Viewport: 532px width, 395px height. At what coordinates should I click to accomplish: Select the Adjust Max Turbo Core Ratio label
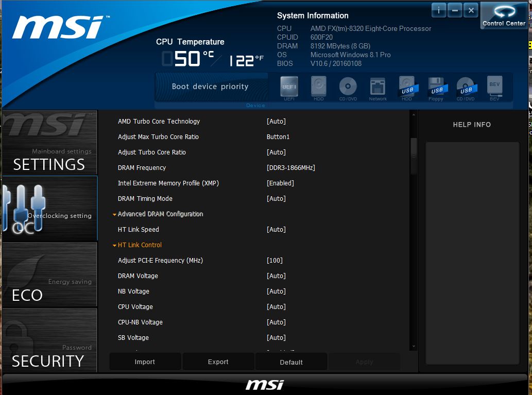click(158, 137)
